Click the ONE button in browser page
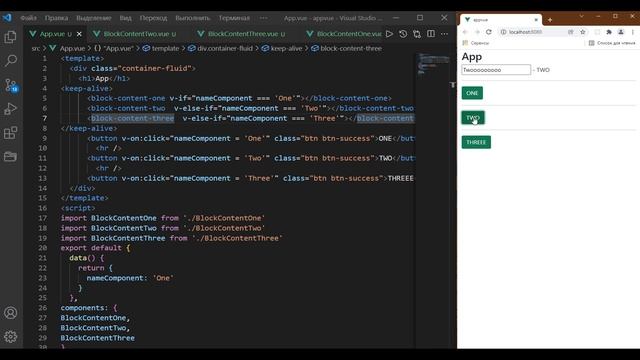This screenshot has height=360, width=640. pos(472,93)
